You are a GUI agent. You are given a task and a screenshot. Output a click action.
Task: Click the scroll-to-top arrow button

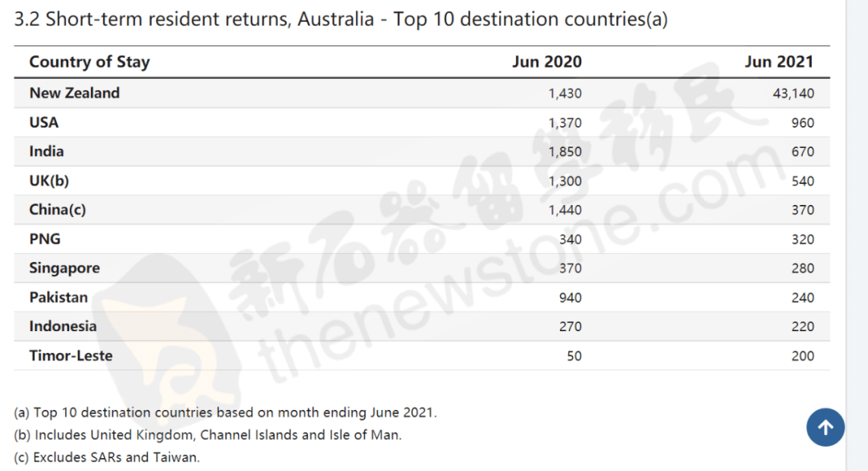click(825, 428)
